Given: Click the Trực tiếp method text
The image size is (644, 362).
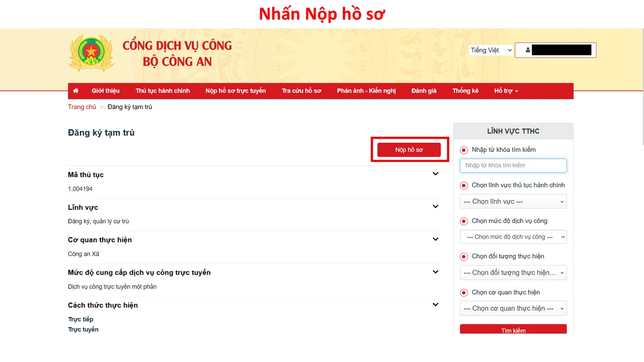Looking at the screenshot, I should tap(80, 319).
